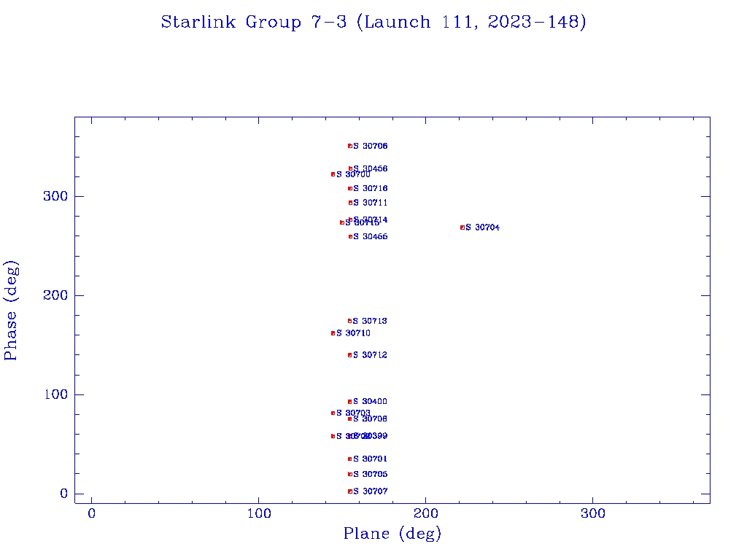Viewport: 747px width, 560px height.
Task: Pick the "S 30711" satellite label
Action: pos(370,203)
